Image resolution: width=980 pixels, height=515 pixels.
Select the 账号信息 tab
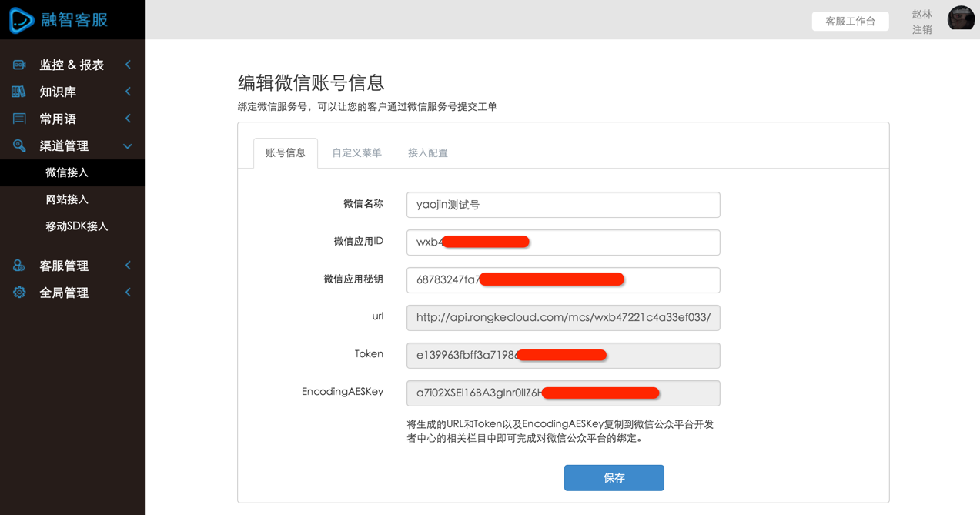pyautogui.click(x=286, y=153)
